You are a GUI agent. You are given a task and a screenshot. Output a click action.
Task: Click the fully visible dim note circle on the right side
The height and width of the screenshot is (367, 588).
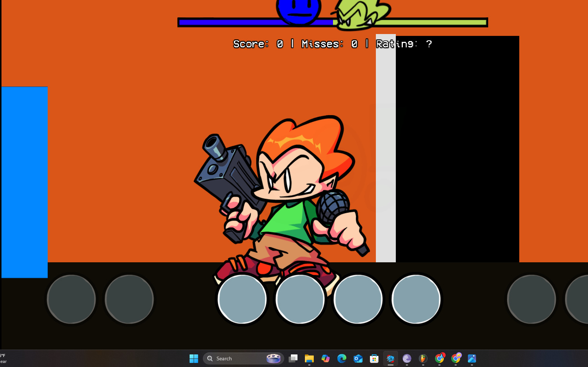pyautogui.click(x=531, y=299)
